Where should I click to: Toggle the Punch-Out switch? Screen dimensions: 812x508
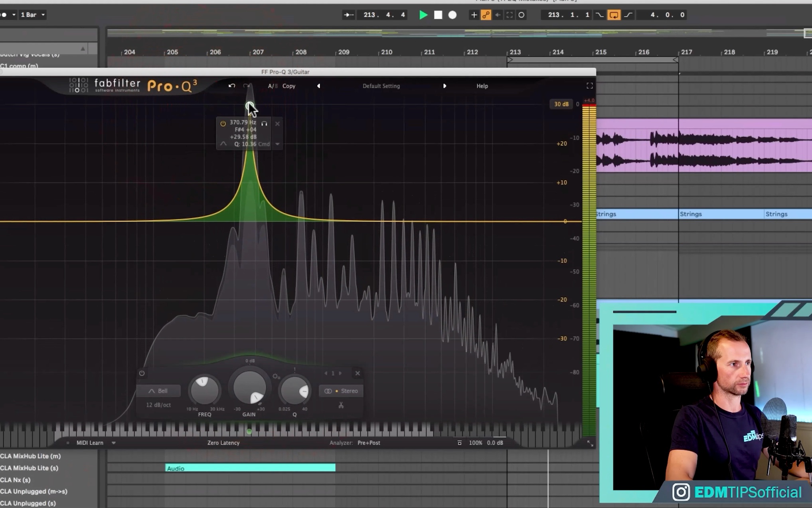pos(628,15)
